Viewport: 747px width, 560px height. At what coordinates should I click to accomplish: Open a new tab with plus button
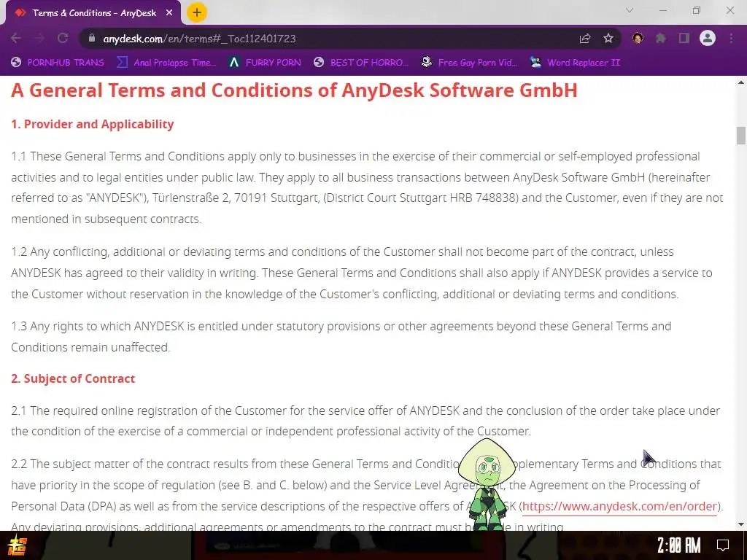(197, 12)
